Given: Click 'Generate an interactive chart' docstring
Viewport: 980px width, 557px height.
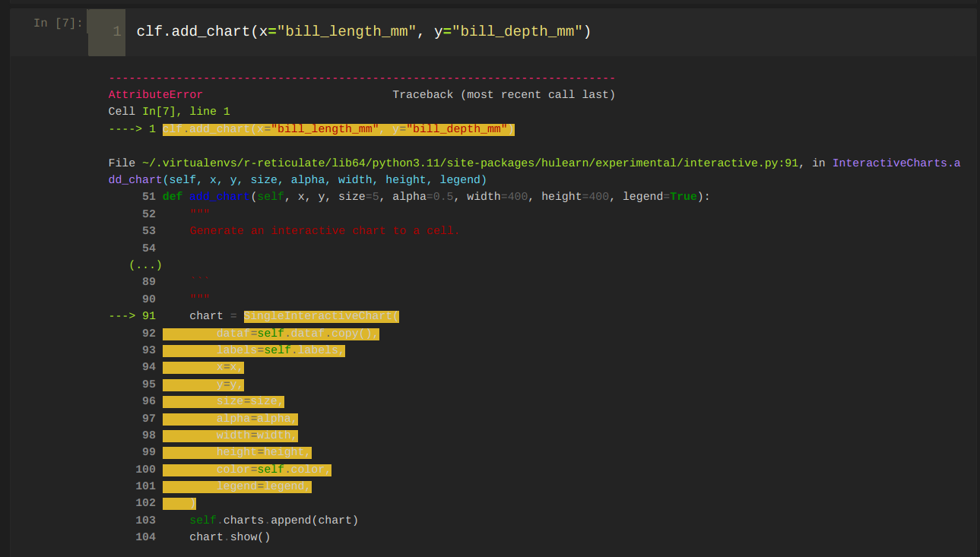Looking at the screenshot, I should (x=325, y=231).
